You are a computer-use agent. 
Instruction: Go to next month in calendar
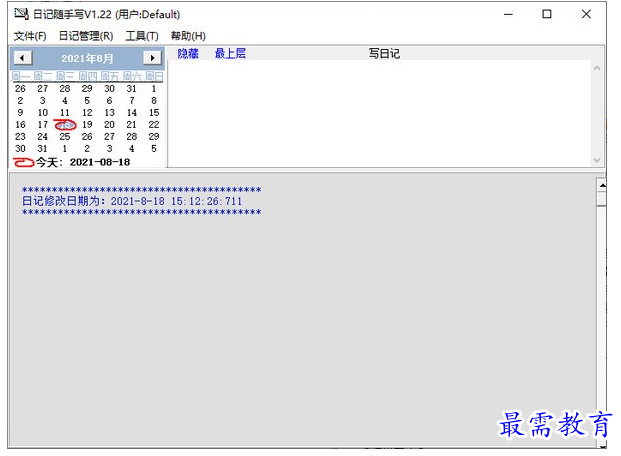pos(152,58)
